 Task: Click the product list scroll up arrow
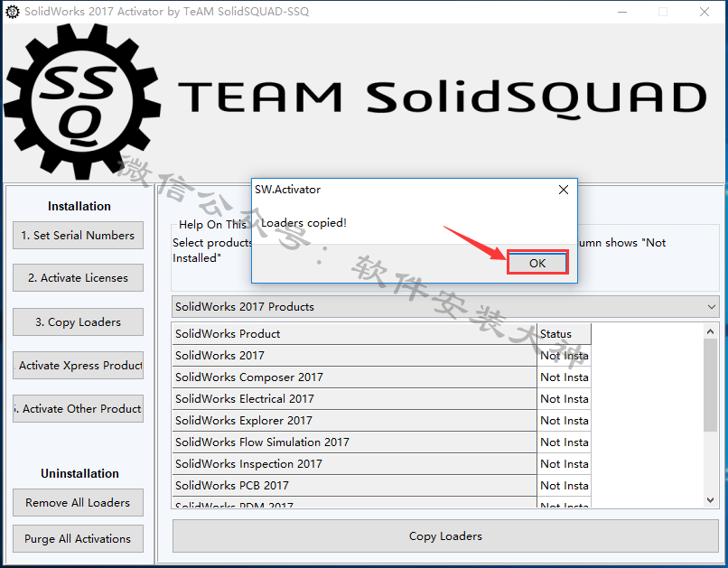click(x=710, y=331)
